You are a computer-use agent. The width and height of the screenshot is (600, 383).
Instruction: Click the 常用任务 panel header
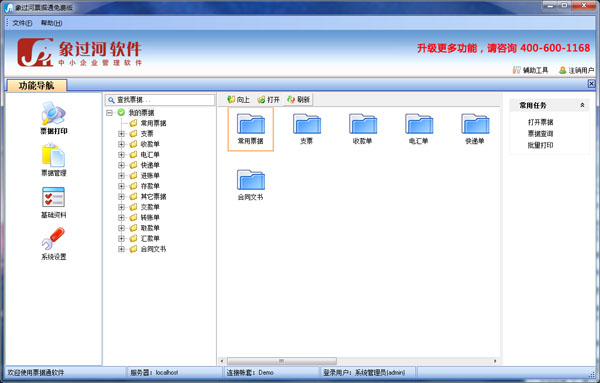coord(549,105)
